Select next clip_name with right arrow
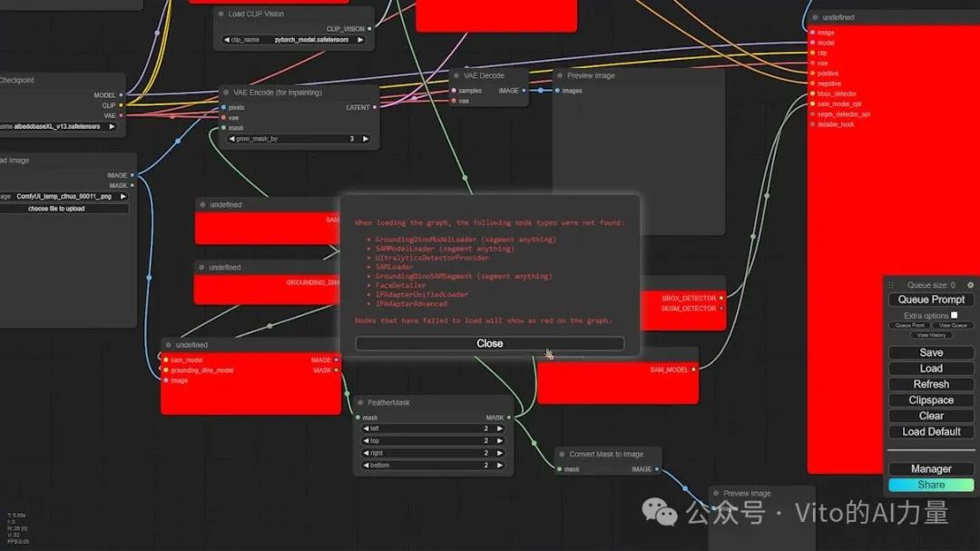The width and height of the screenshot is (980, 551). click(x=360, y=39)
